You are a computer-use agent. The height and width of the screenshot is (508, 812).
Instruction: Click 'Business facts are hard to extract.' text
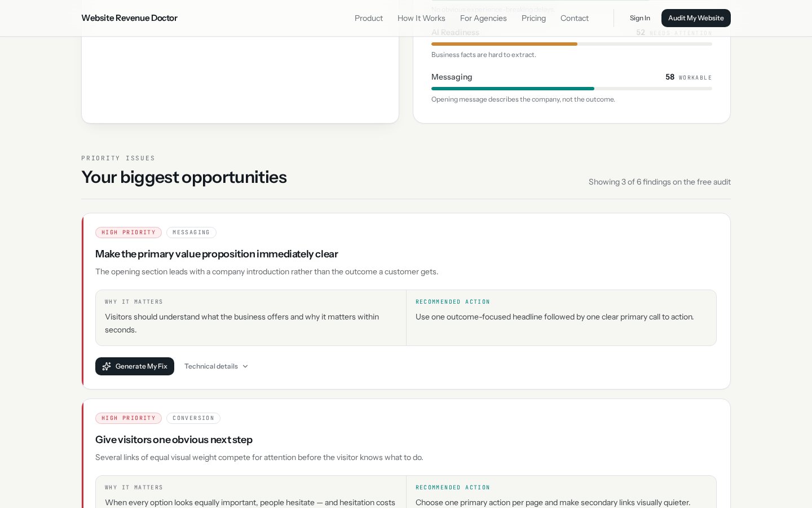click(x=484, y=55)
